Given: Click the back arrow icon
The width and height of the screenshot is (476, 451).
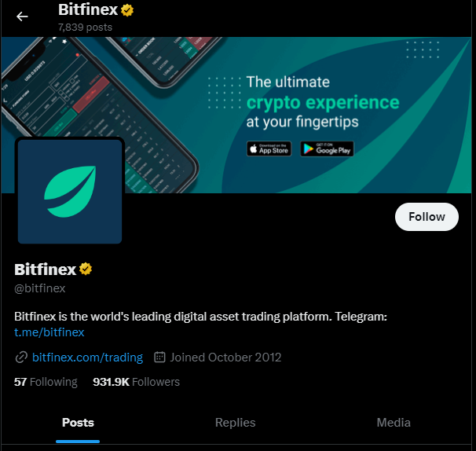Looking at the screenshot, I should pyautogui.click(x=22, y=16).
